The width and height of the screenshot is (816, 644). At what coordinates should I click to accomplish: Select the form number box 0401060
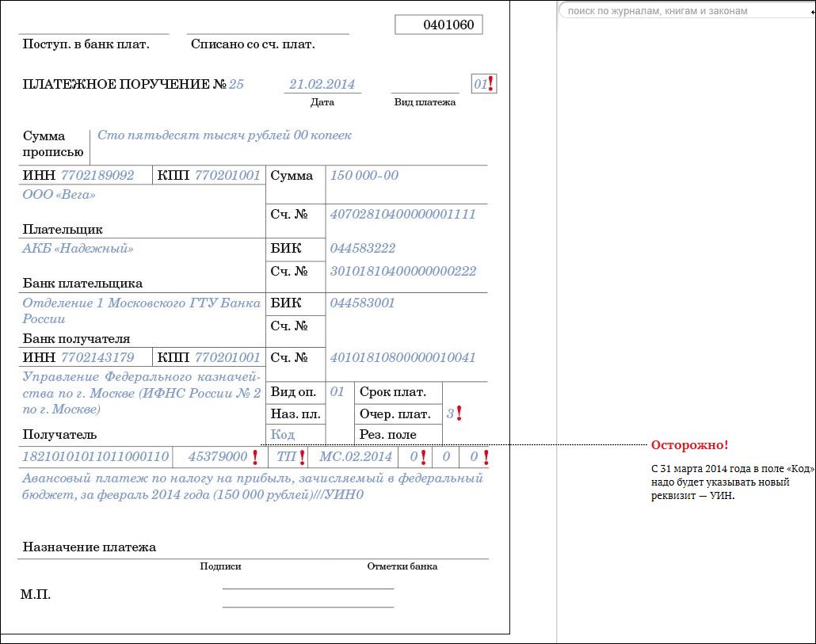tap(439, 25)
